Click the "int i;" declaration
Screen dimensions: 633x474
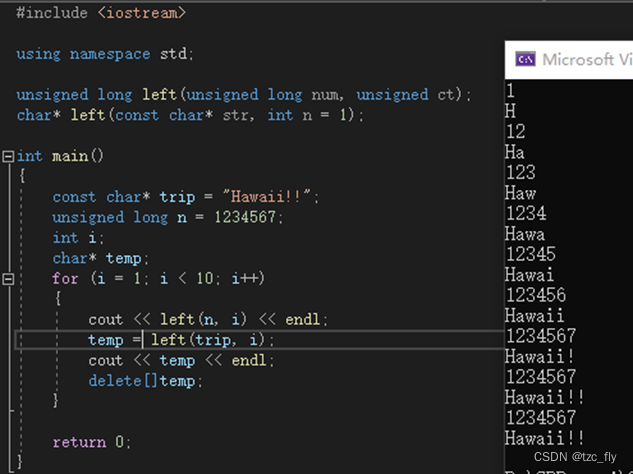78,238
